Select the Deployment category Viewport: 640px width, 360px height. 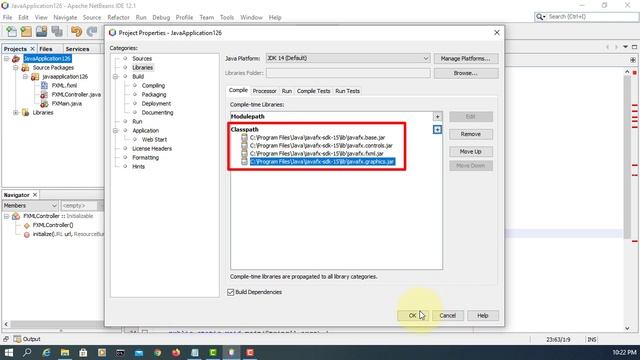156,104
